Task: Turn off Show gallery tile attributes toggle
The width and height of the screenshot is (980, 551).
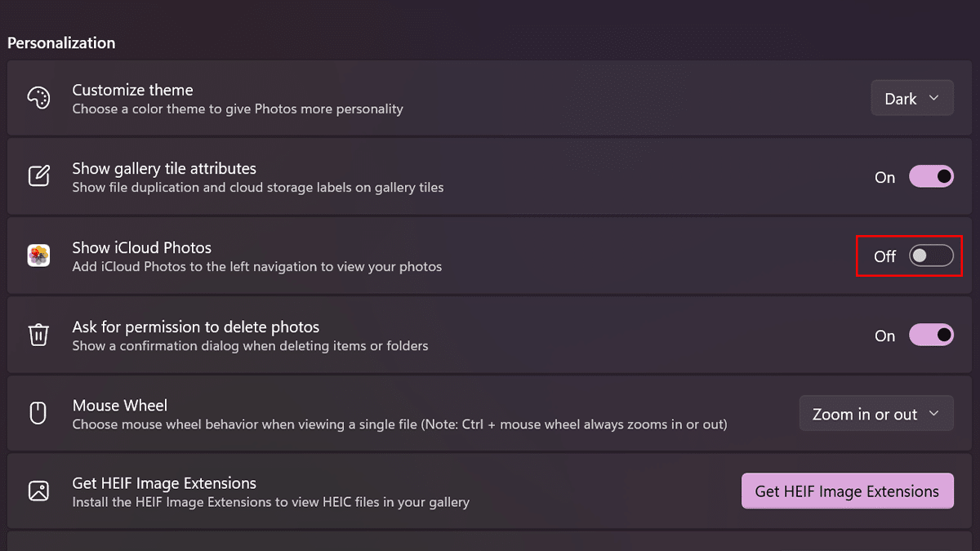Action: point(931,176)
